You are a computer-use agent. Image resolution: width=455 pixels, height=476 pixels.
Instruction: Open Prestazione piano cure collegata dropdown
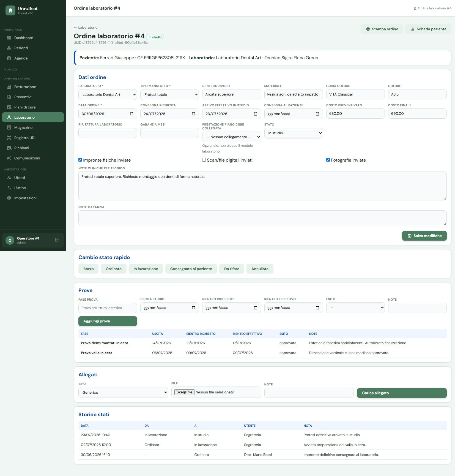pyautogui.click(x=231, y=137)
